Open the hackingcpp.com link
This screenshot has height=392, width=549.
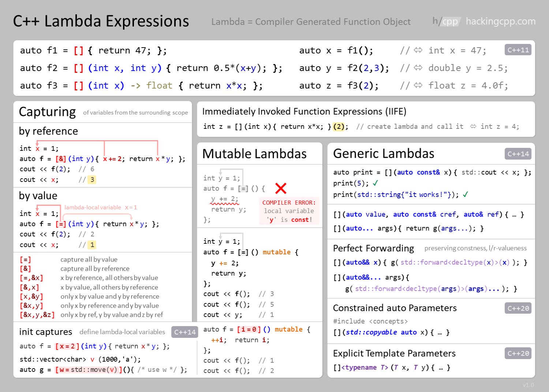500,21
